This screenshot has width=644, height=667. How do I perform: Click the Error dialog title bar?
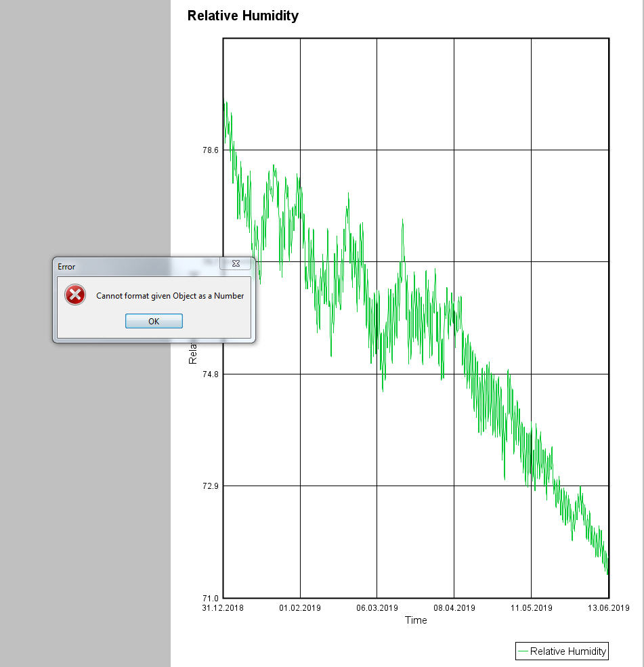pyautogui.click(x=135, y=266)
